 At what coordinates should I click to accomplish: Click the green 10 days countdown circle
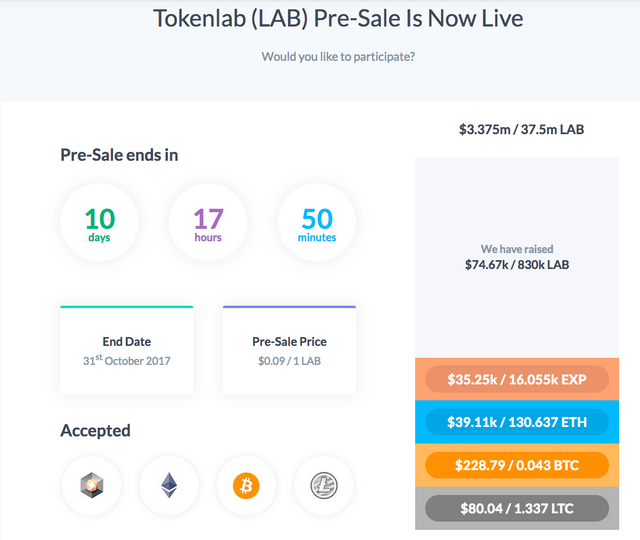(100, 222)
